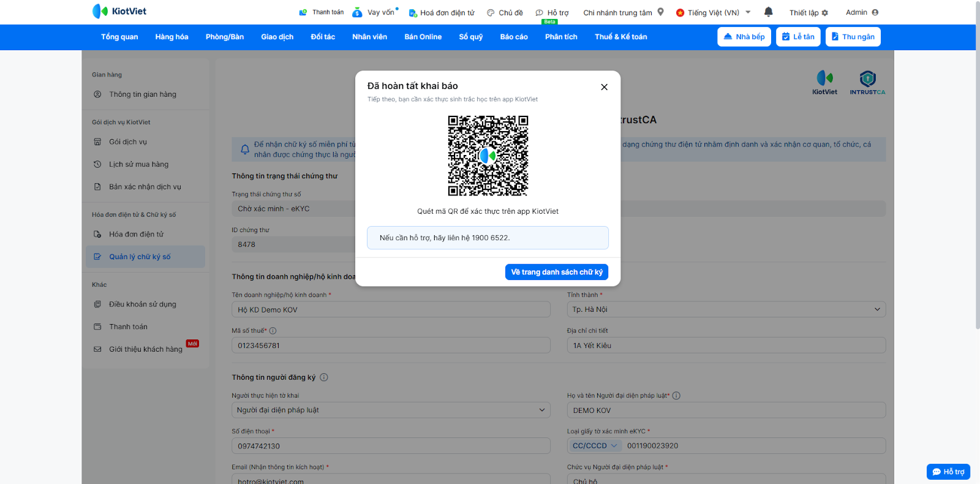Click the Mã số thuế input field
The height and width of the screenshot is (484, 980).
click(x=391, y=346)
